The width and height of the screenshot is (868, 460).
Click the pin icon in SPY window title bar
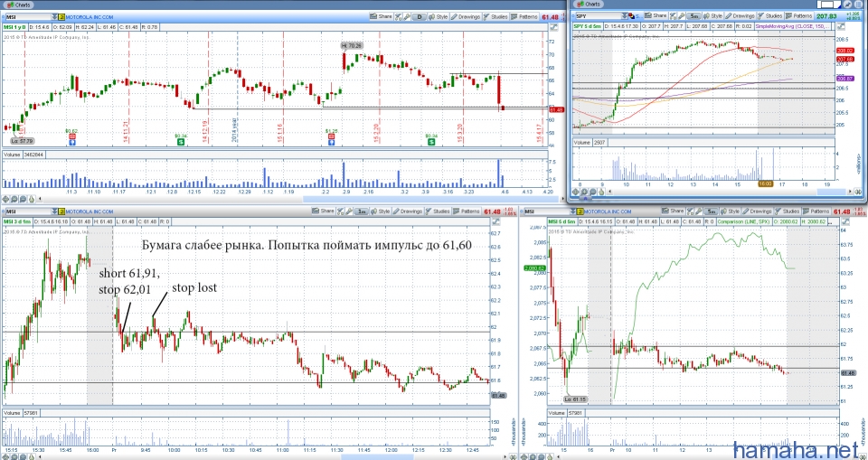847,5
